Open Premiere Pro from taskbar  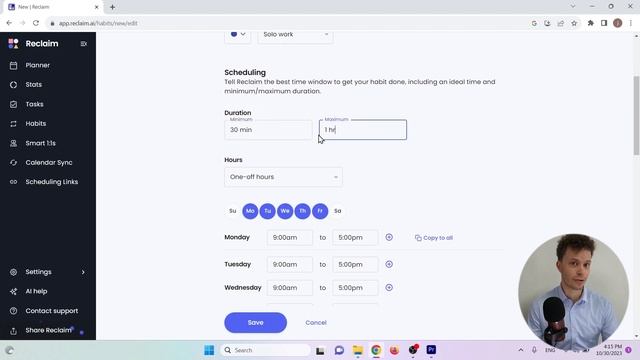point(431,350)
